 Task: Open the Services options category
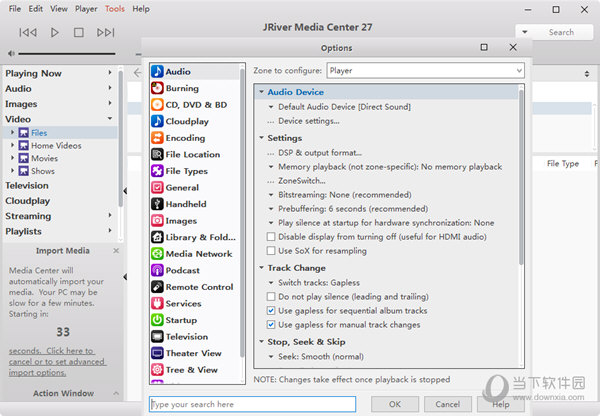[195, 303]
